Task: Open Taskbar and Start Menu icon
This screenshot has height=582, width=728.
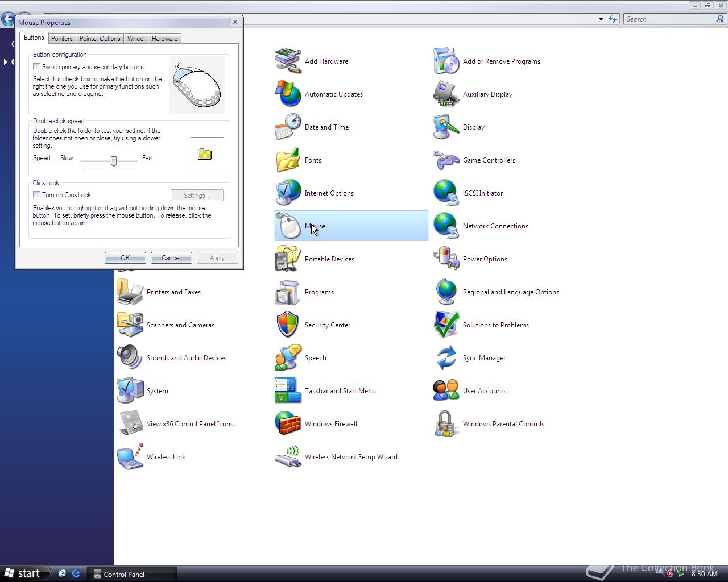Action: click(x=288, y=391)
